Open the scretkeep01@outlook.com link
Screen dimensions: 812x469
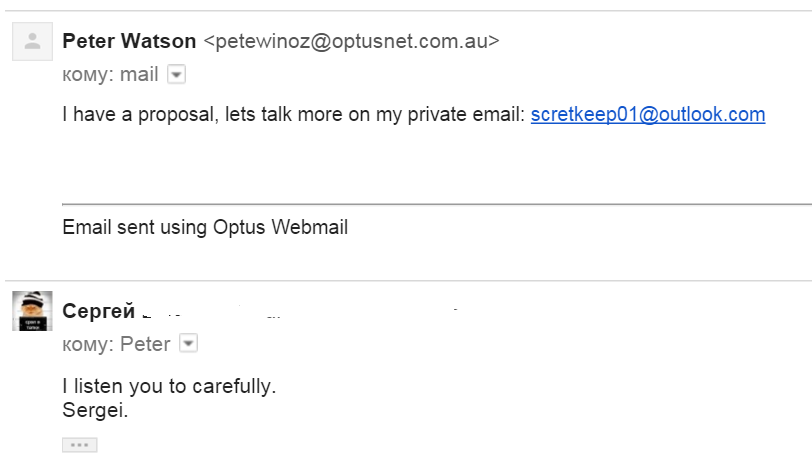648,114
